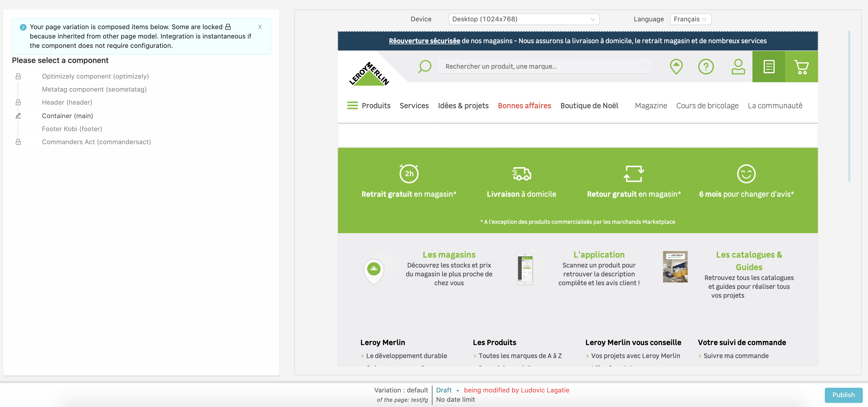Open the Produits hamburger menu

[369, 106]
